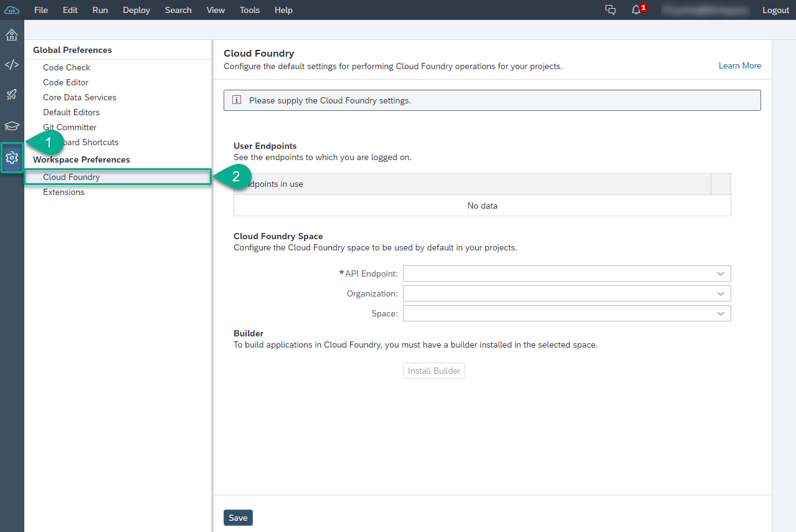The height and width of the screenshot is (532, 796).
Task: Select Core Data Services preference
Action: 80,97
